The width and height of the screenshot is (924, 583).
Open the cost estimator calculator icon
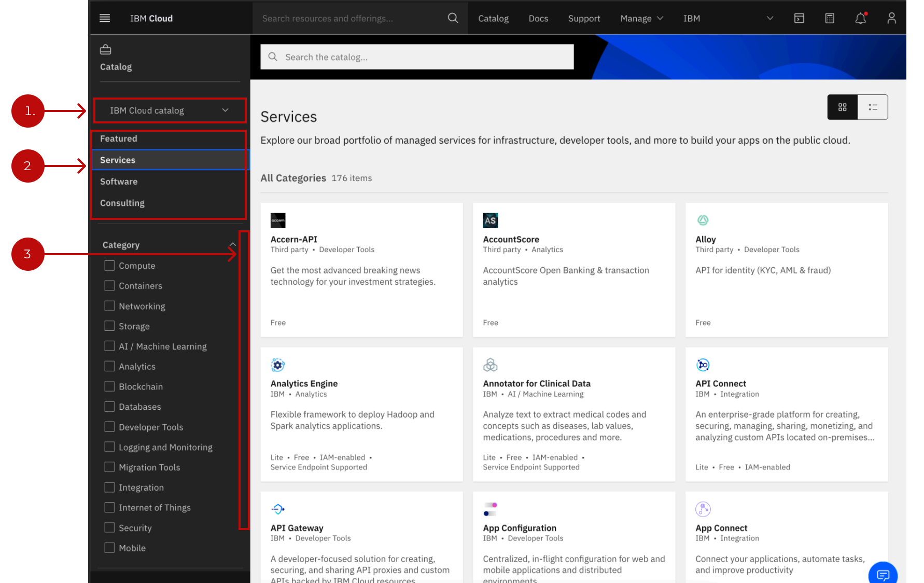pyautogui.click(x=830, y=18)
